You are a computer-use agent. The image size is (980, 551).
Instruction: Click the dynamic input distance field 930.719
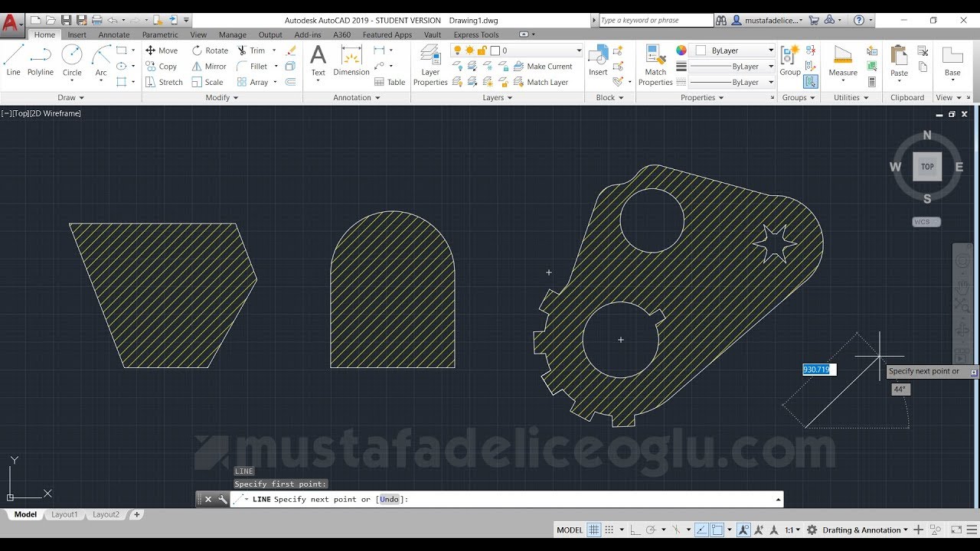click(x=819, y=370)
